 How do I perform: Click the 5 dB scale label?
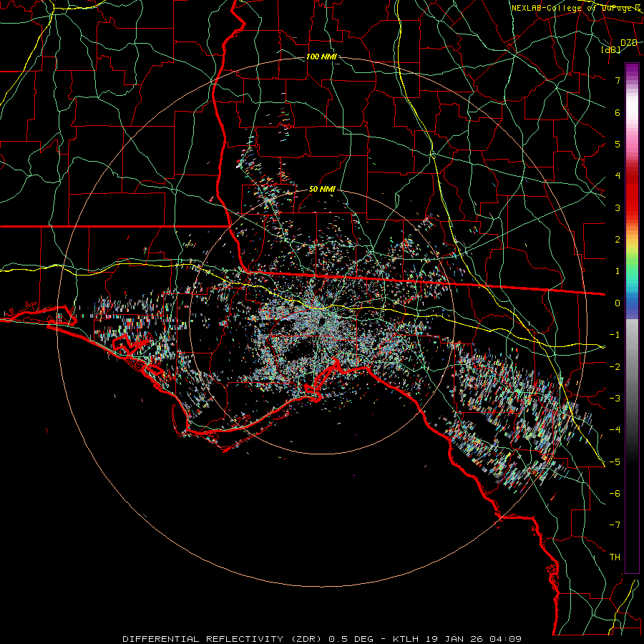[618, 144]
